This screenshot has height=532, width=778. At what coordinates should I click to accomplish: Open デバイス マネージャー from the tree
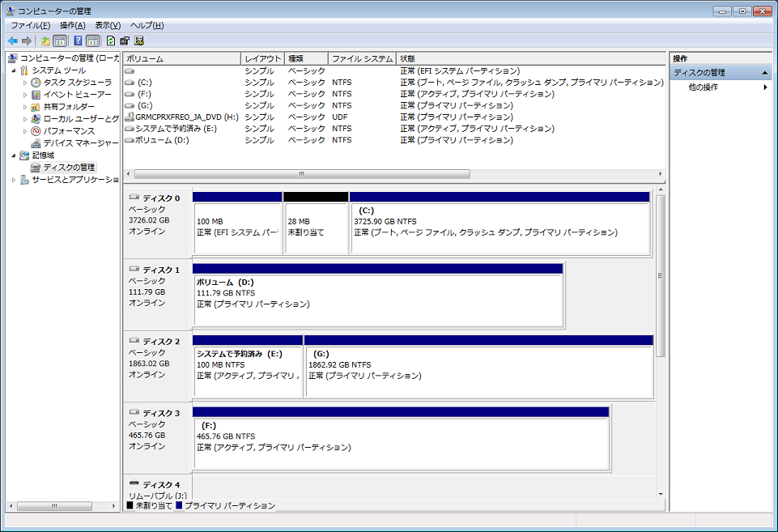(x=74, y=143)
